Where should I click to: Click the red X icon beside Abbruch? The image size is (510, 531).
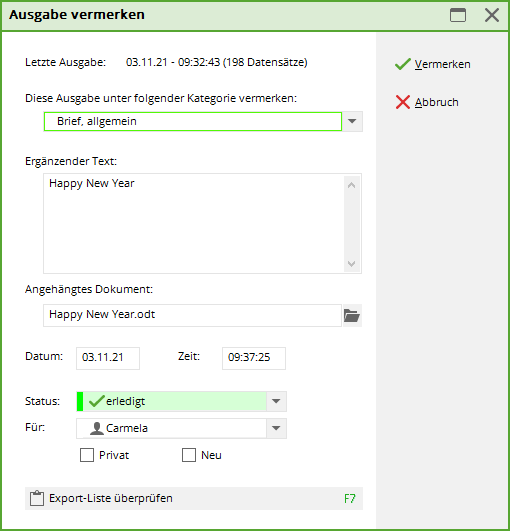[403, 102]
